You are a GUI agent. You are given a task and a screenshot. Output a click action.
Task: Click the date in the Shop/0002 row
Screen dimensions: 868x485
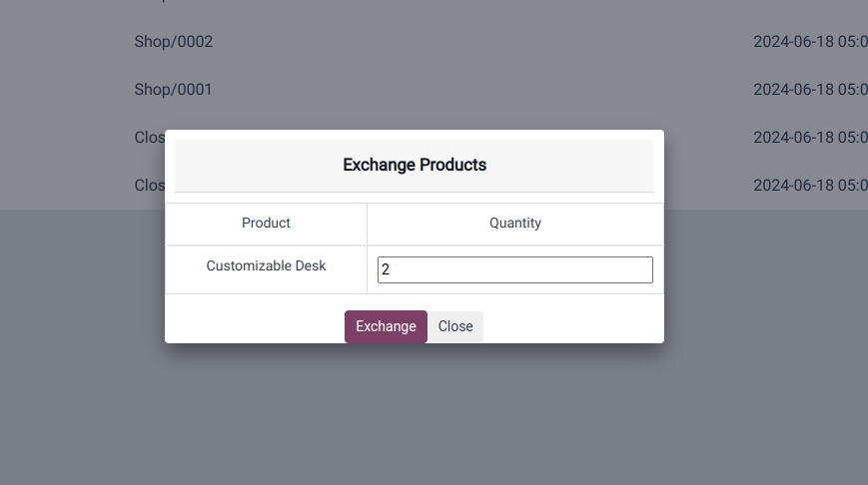[810, 42]
